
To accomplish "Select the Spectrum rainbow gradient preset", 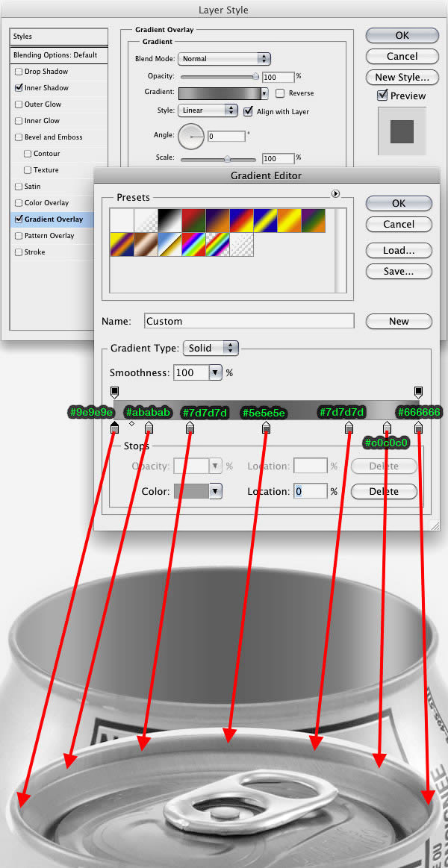I will tap(193, 244).
